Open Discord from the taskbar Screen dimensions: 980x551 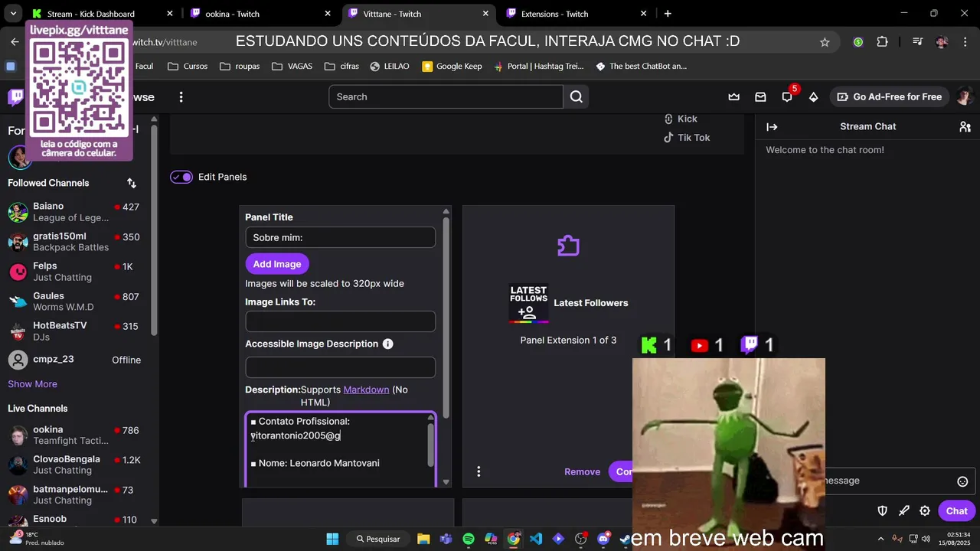pos(603,539)
